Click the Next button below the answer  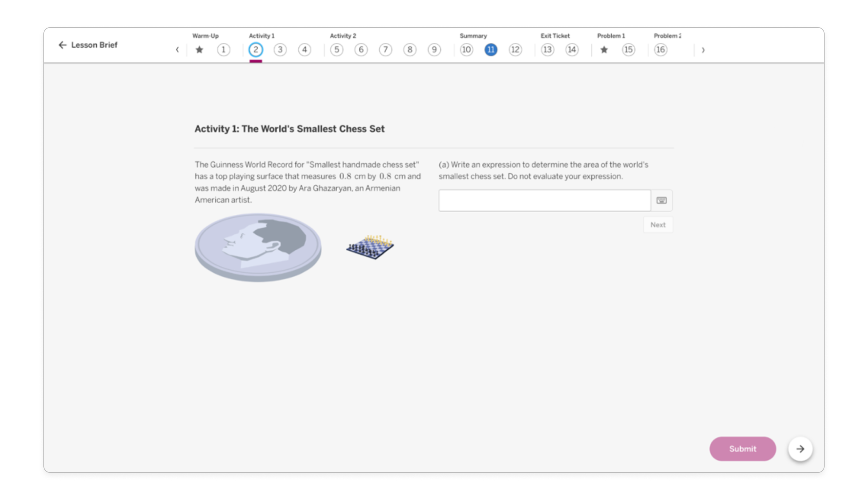658,225
